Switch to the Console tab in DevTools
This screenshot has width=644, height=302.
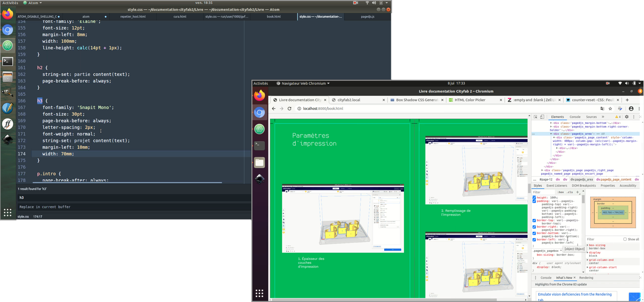575,117
